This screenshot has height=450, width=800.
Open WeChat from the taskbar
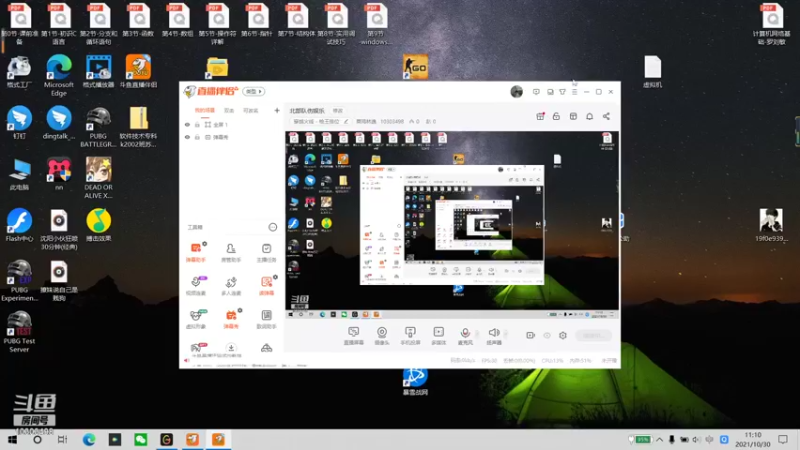[x=140, y=439]
